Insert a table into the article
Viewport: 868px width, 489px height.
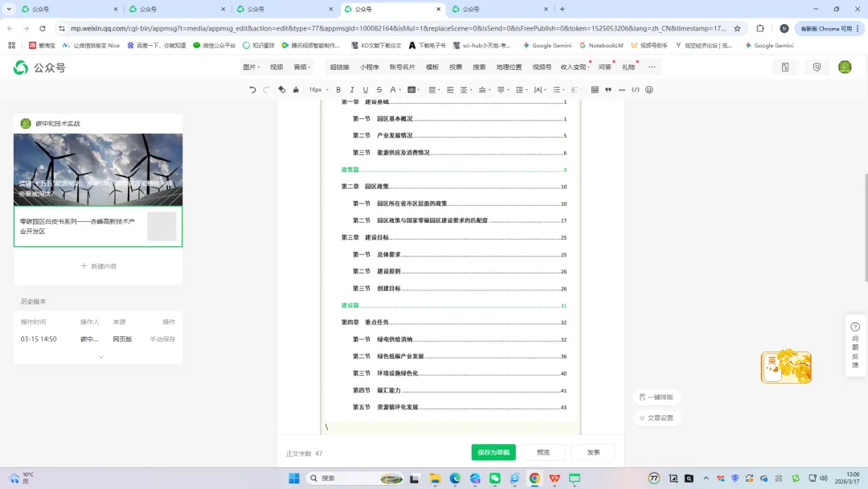pyautogui.click(x=595, y=90)
